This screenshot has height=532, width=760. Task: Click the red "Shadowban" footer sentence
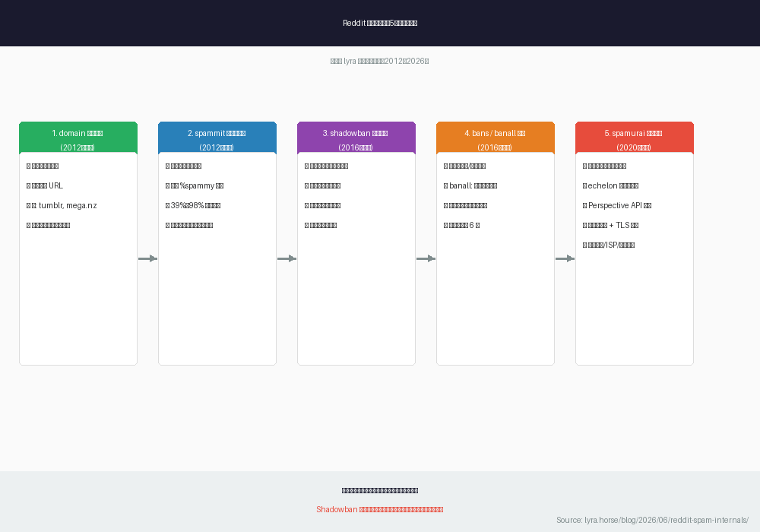pos(379,509)
